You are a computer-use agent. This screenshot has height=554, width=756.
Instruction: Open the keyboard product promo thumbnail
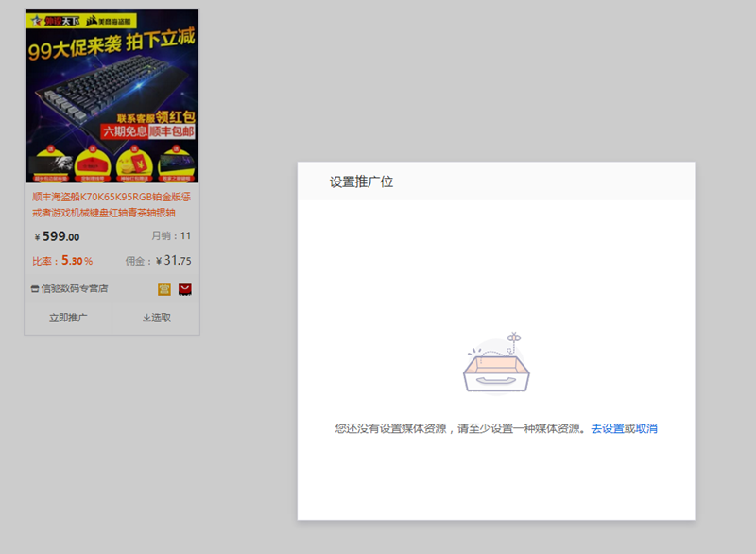click(112, 95)
